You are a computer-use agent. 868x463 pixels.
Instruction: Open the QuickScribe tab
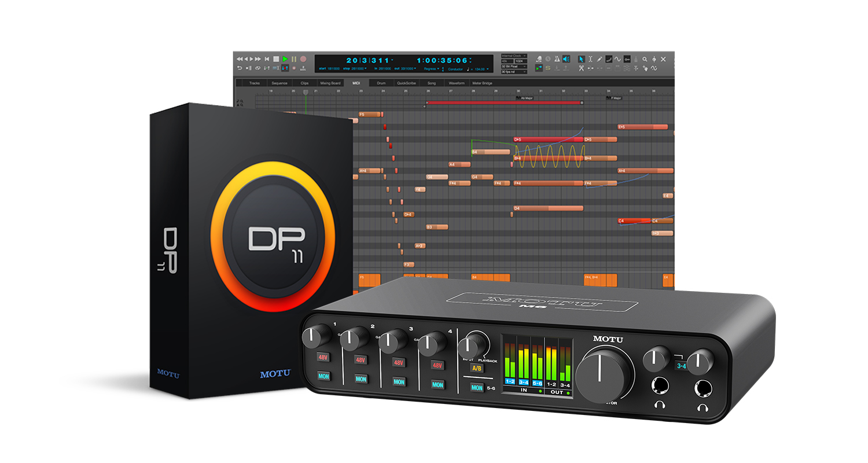406,83
